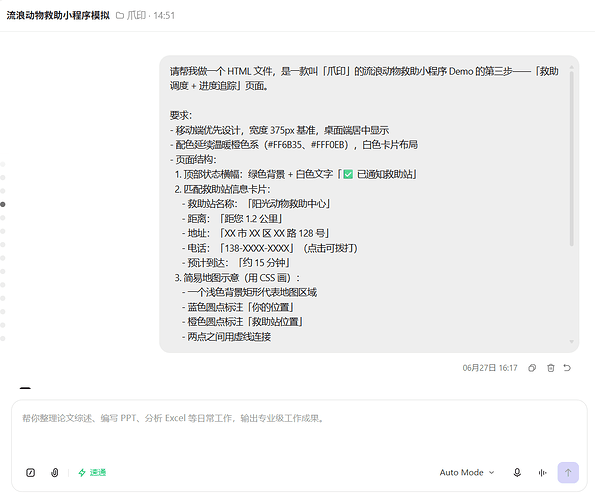The image size is (595, 499).
Task: Select the active dark dot in left navigator
Action: pos(3,205)
